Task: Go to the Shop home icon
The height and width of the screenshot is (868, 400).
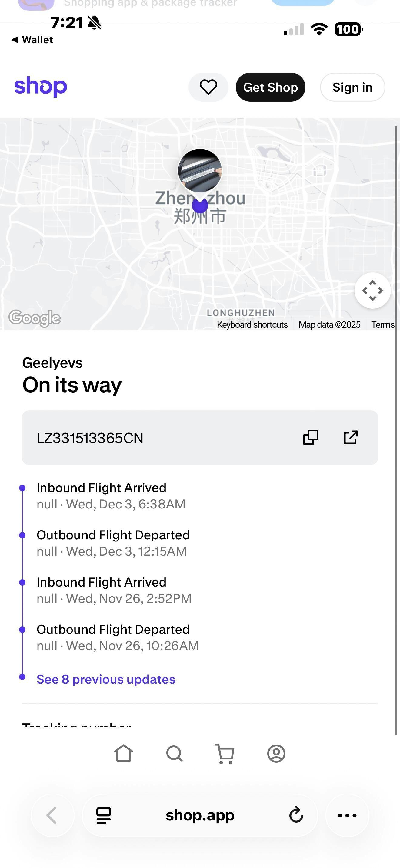Action: [x=123, y=753]
